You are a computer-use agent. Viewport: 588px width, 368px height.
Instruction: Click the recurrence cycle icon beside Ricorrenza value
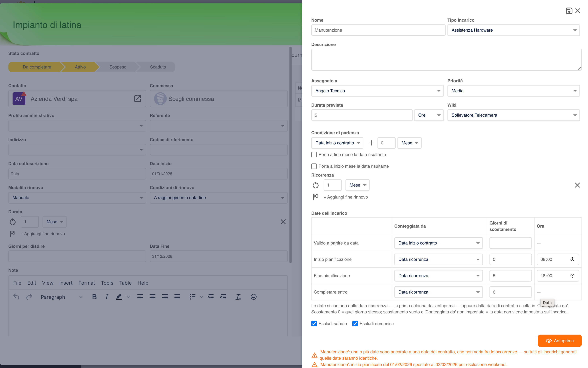(315, 185)
